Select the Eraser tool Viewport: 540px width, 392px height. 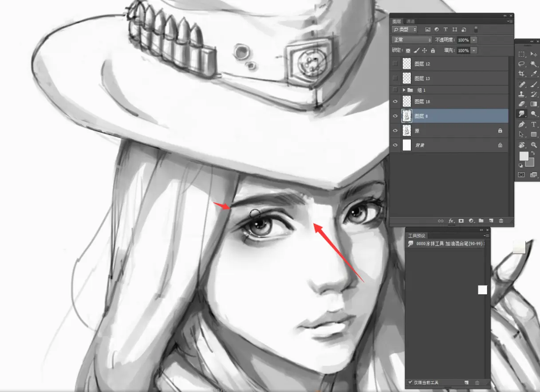[522, 104]
